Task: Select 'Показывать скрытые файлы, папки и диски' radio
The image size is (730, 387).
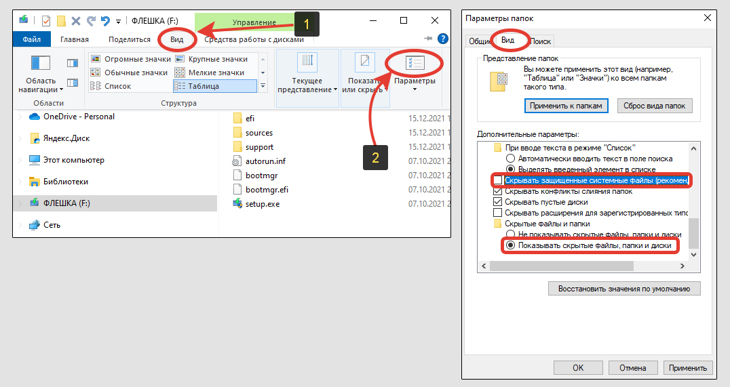Action: tap(510, 245)
